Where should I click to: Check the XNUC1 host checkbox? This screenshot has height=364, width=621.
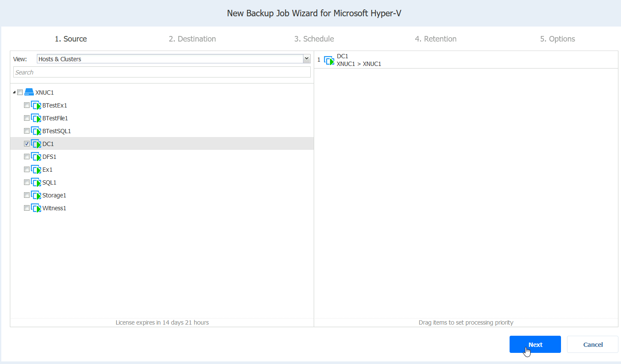[x=20, y=92]
